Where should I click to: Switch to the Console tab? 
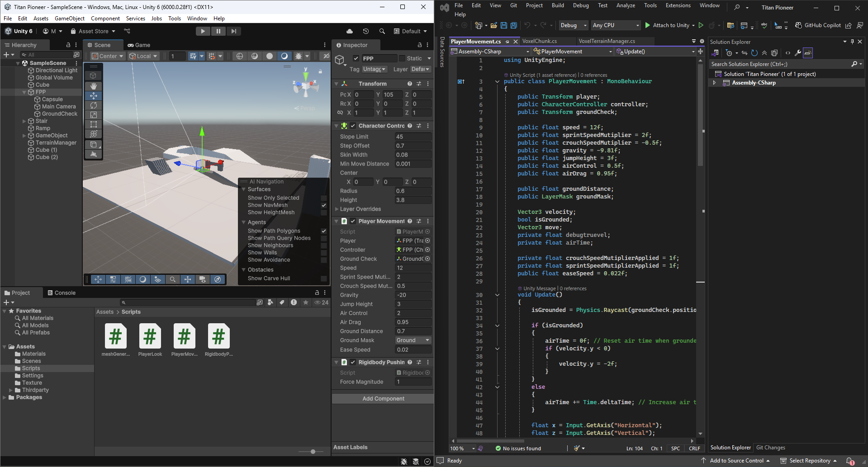point(62,293)
